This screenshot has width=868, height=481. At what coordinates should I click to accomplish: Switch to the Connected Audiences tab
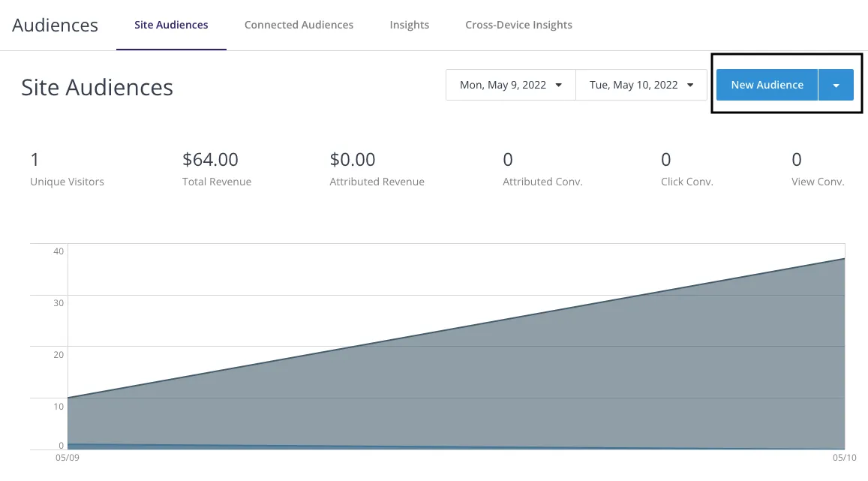point(299,25)
